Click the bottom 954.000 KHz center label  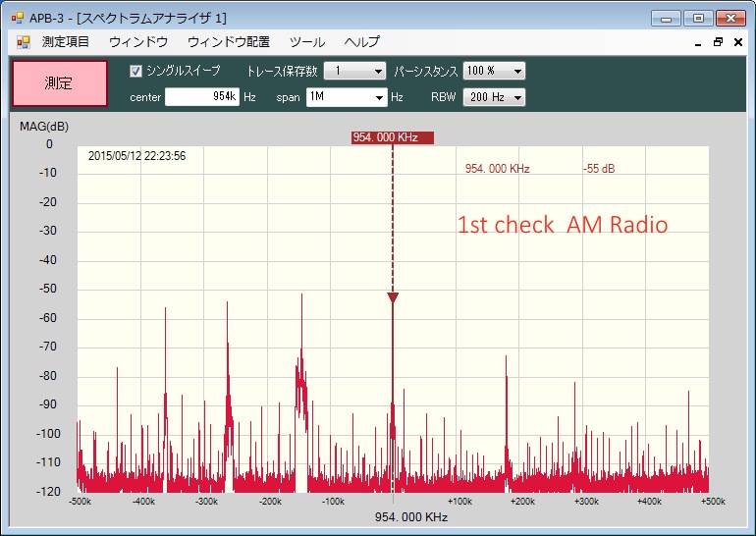[411, 517]
